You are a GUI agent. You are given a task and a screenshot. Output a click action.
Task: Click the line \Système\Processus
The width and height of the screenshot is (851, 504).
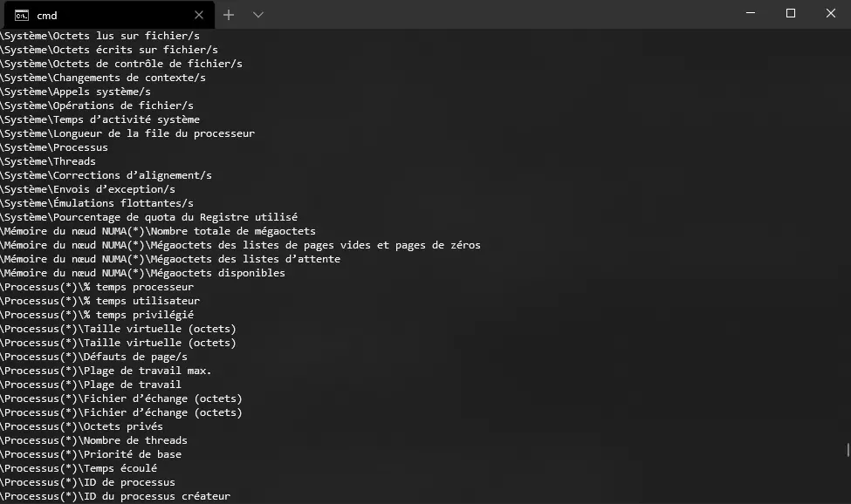[54, 147]
